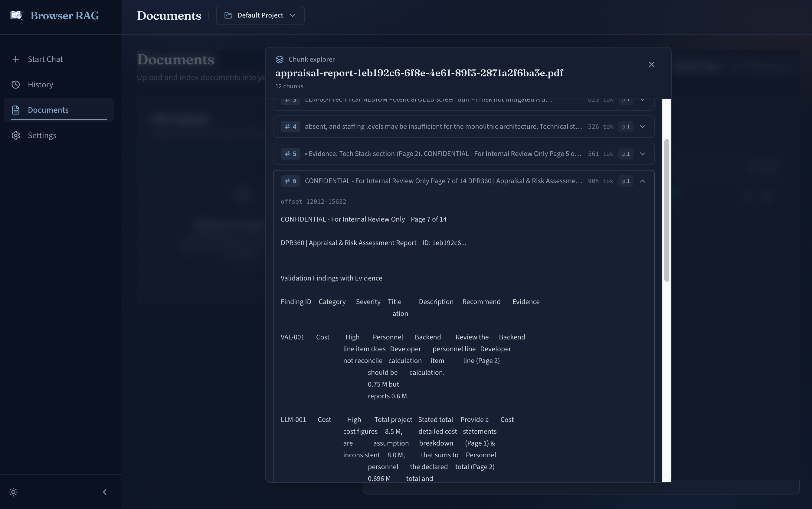This screenshot has height=509, width=812.
Task: Collapse chunk #6 with its up chevron
Action: click(x=642, y=181)
